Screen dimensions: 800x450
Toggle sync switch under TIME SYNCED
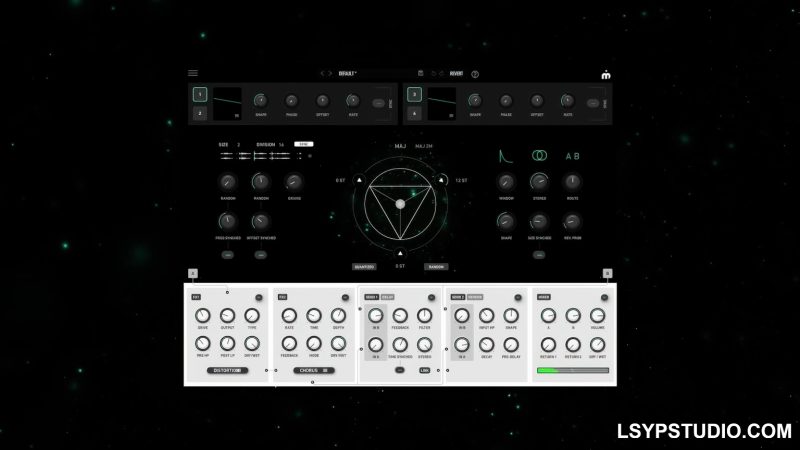click(x=400, y=370)
